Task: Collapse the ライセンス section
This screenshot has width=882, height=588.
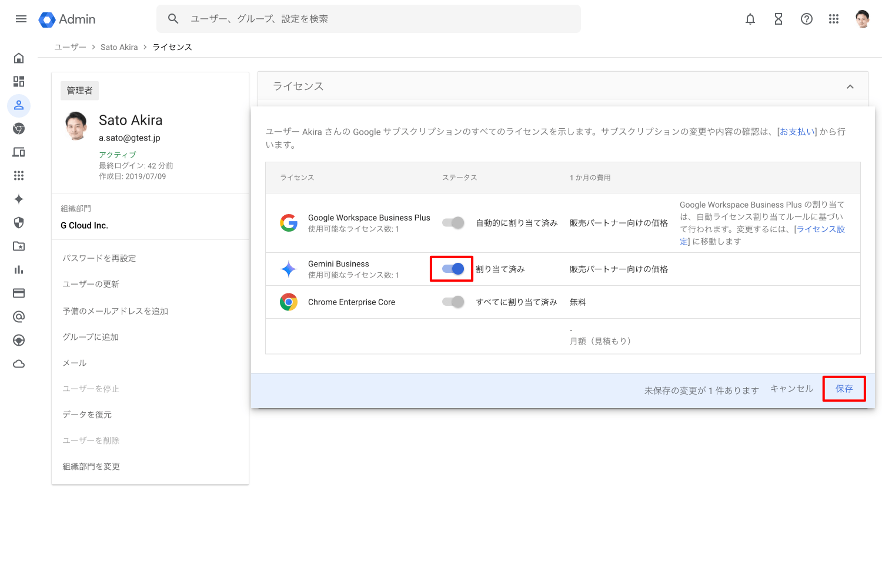Action: click(850, 86)
